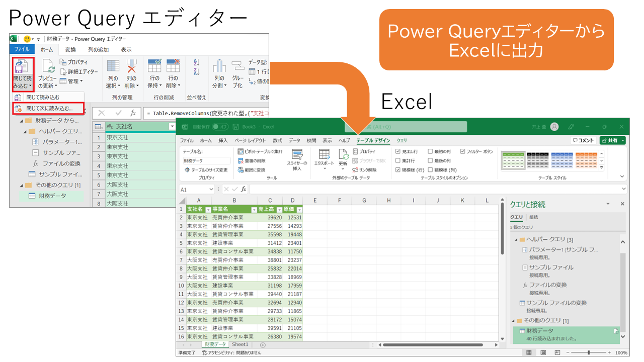
Task: Click the Group By (グループ化) icon
Action: point(238,66)
